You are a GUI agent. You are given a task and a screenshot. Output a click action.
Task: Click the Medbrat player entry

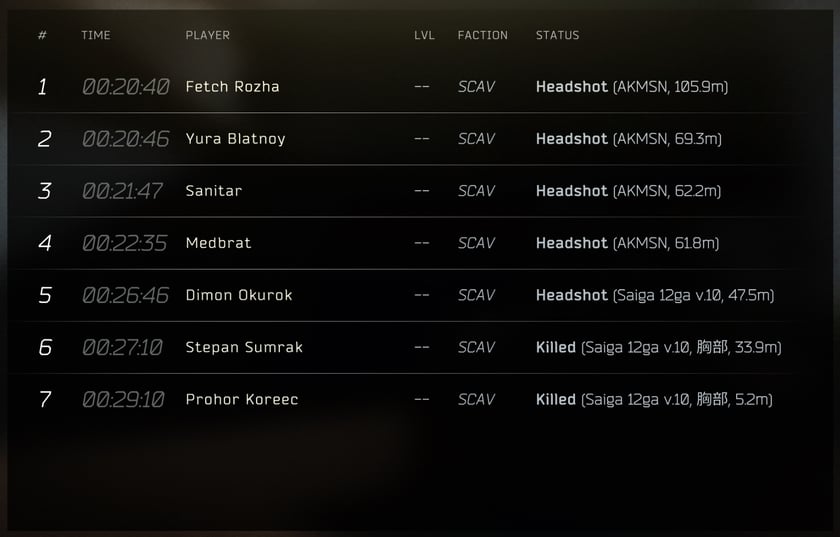pos(218,243)
